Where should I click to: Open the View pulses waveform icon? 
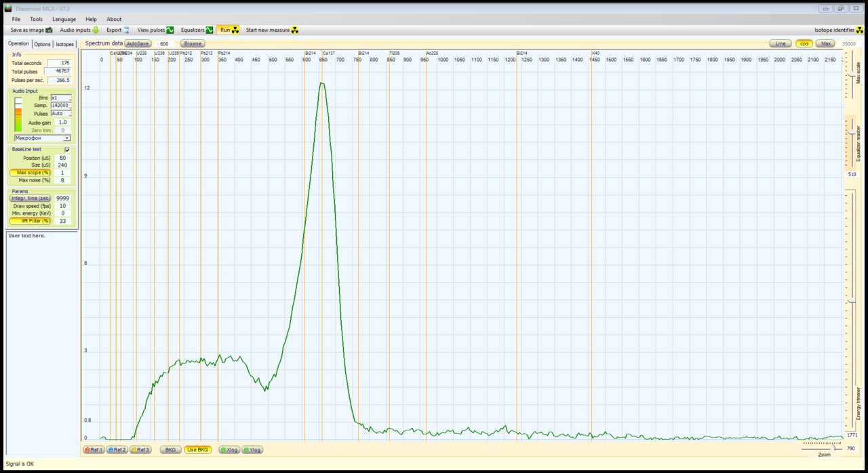[170, 30]
